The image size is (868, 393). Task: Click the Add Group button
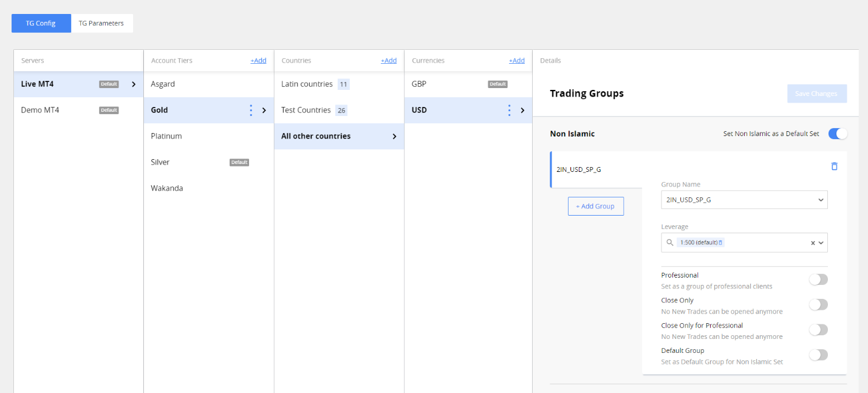[595, 206]
